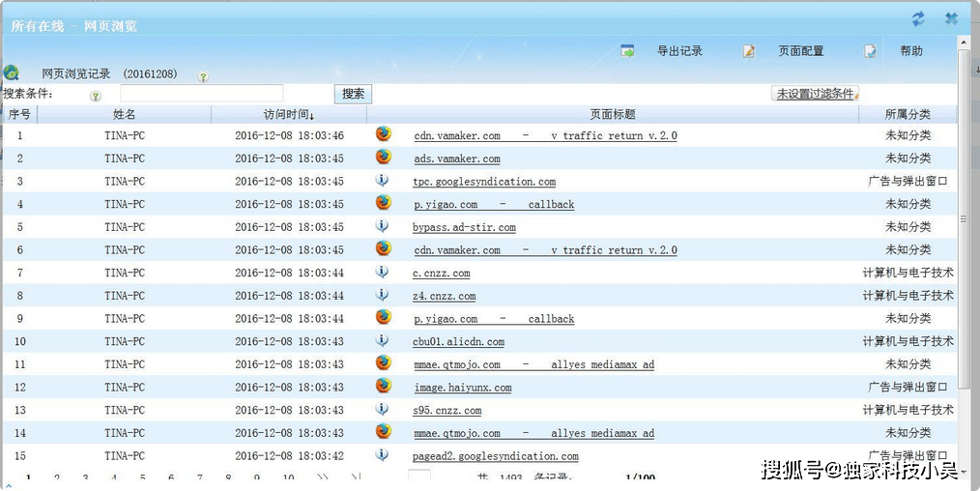Open the 帮助 help link
980x491 pixels.
(911, 51)
